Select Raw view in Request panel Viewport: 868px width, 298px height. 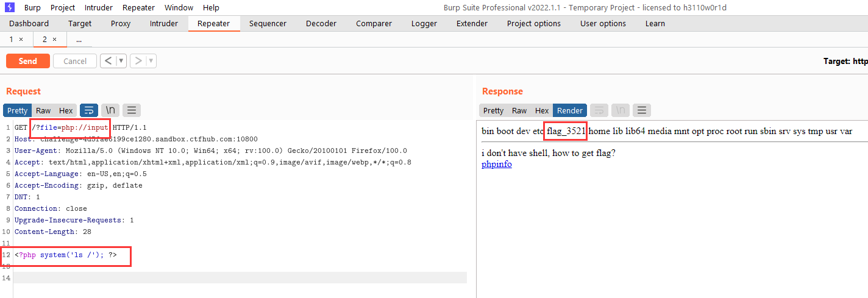click(43, 110)
